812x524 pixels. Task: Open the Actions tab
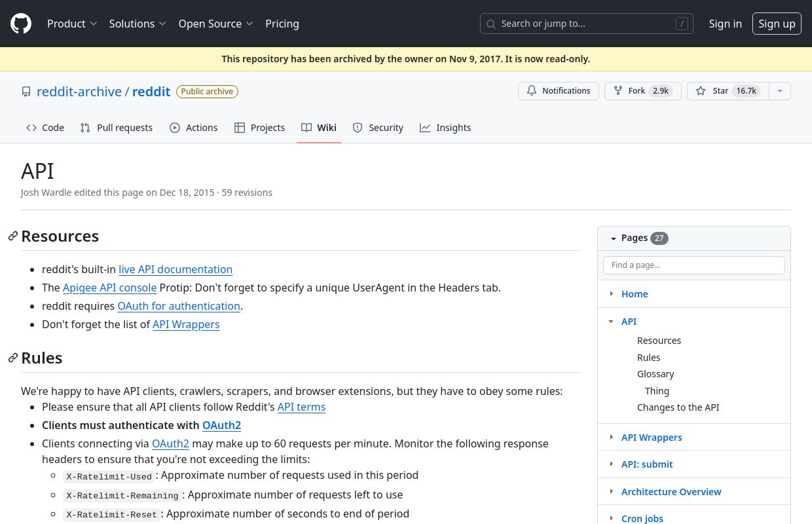193,128
